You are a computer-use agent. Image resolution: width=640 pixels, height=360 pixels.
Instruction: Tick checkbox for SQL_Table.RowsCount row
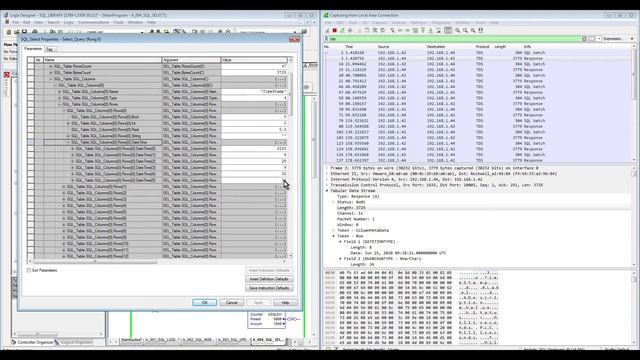[31, 66]
